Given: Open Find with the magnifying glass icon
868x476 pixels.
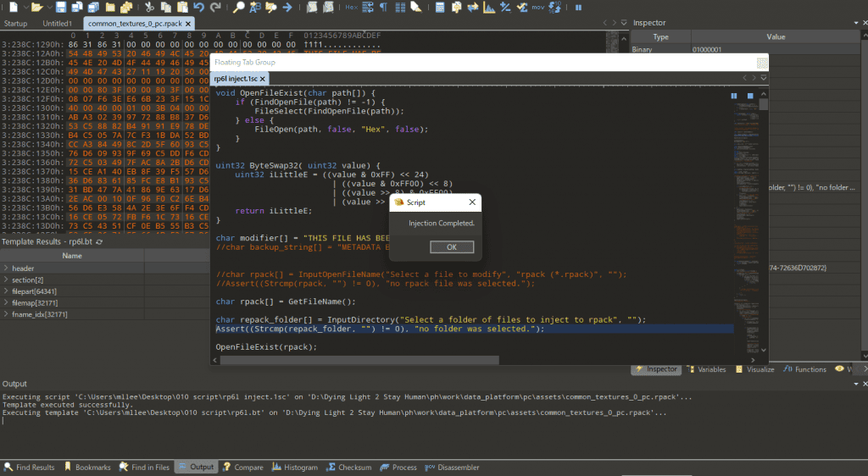Looking at the screenshot, I should click(x=238, y=7).
